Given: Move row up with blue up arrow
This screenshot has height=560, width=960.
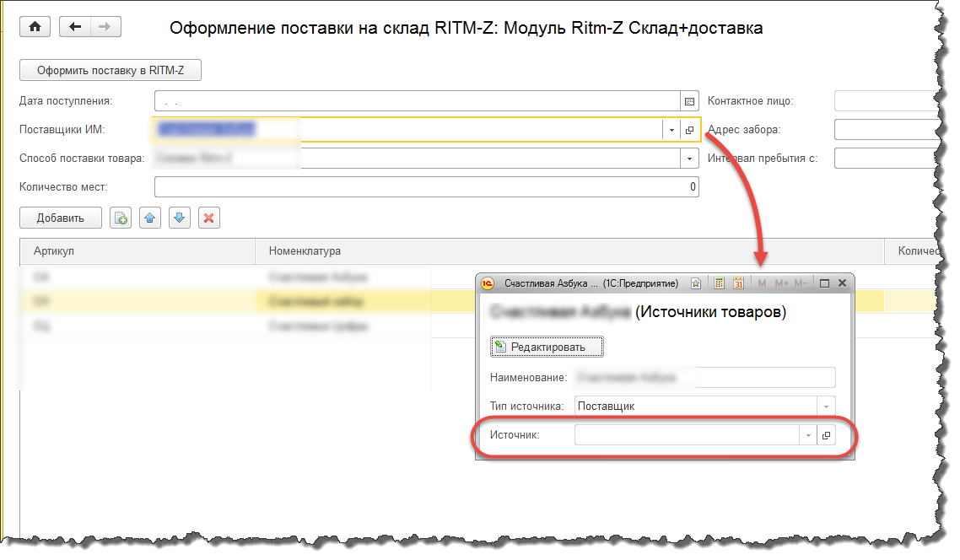Looking at the screenshot, I should click(150, 218).
